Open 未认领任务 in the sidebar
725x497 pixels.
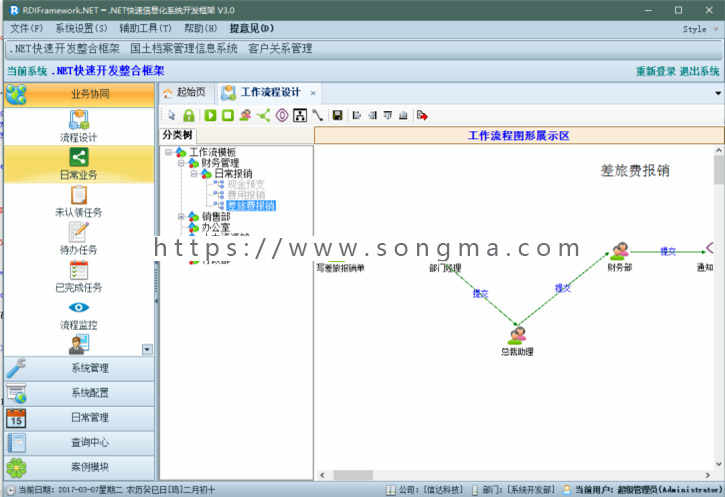pyautogui.click(x=79, y=202)
